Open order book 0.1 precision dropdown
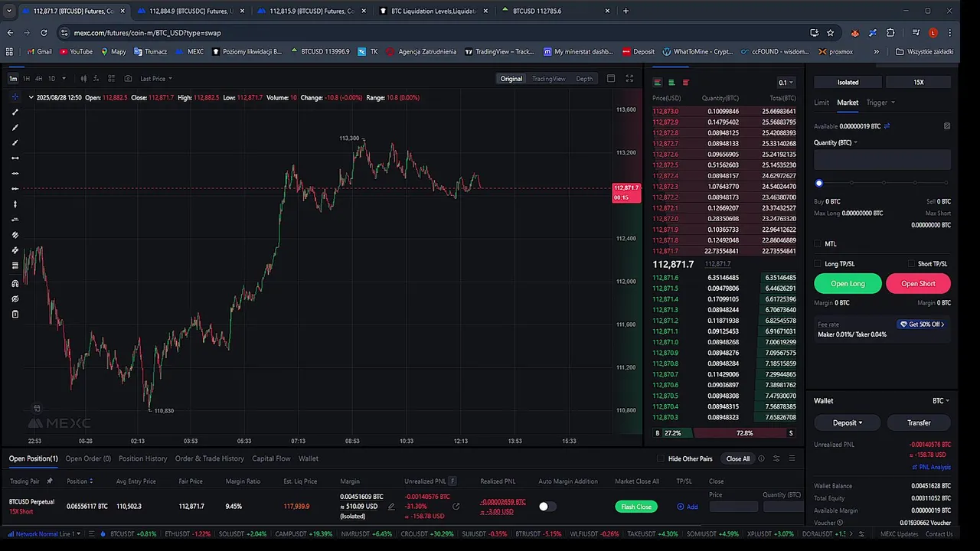The width and height of the screenshot is (980, 551). (x=786, y=83)
